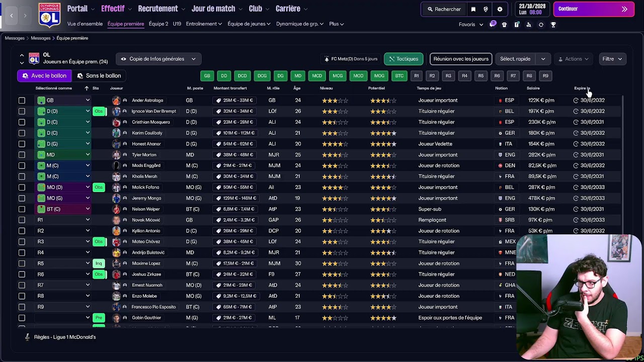Click the MCG green position pill
Screen dimensions: 644x362
click(x=338, y=76)
